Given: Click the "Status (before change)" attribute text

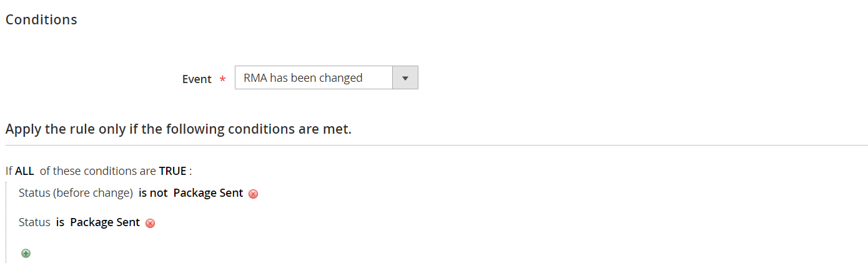Looking at the screenshot, I should tap(76, 193).
